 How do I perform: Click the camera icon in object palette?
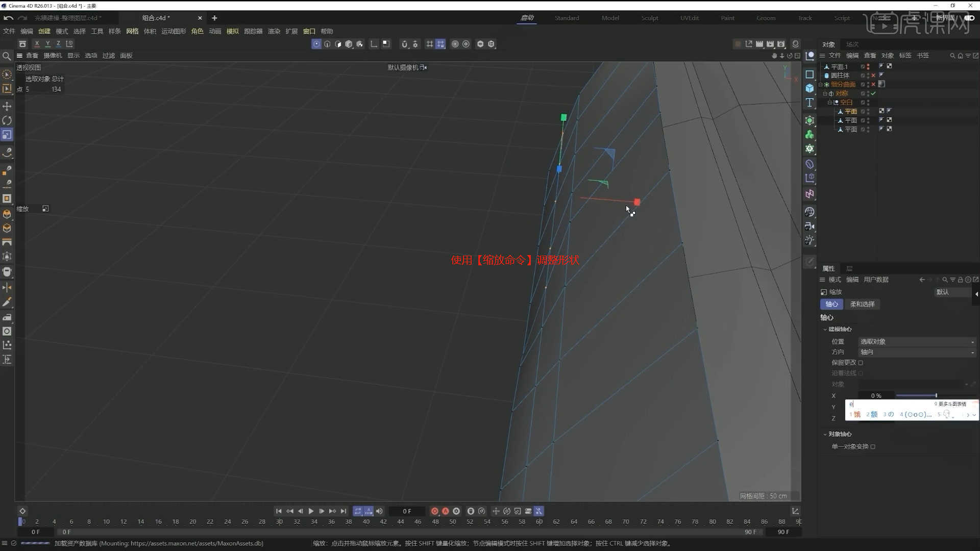pos(810,226)
